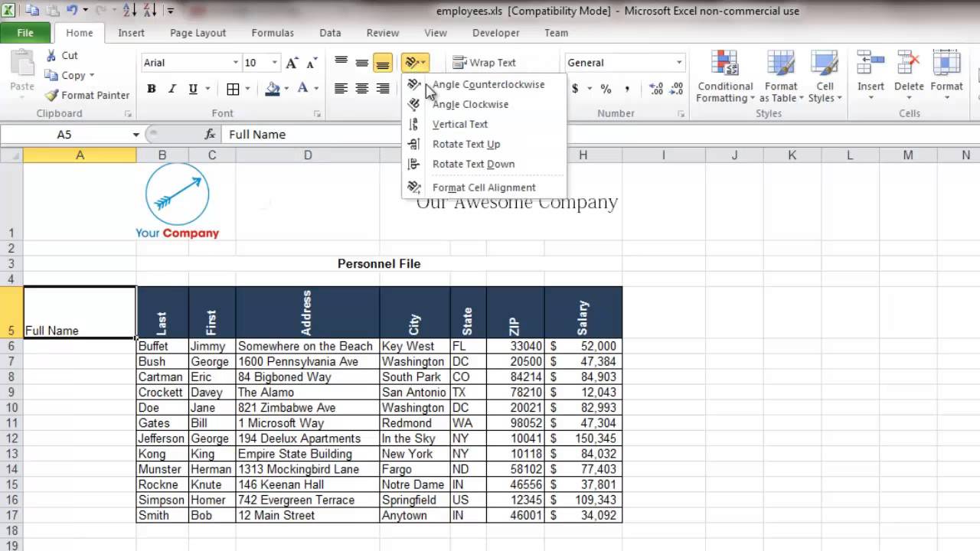
Task: Open Format as Table gallery
Action: (781, 77)
